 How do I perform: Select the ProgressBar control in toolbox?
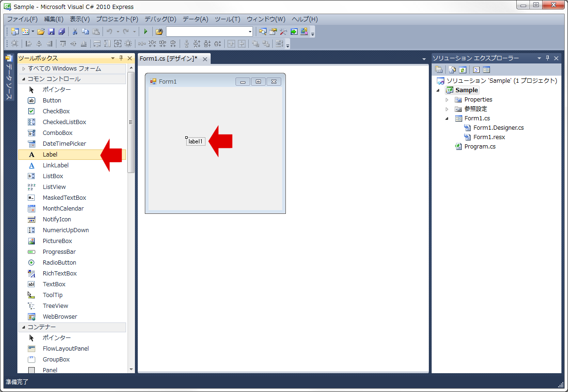59,252
